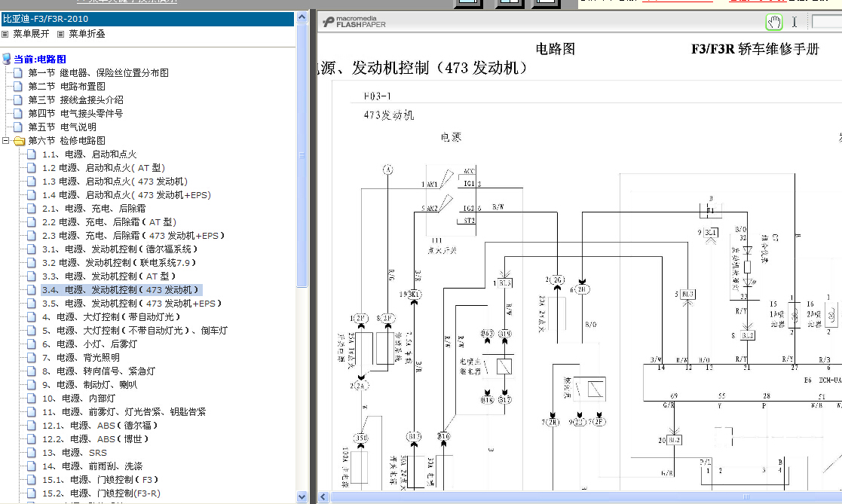
Task: Open 9、电源、制动灯、喇叭
Action: [89, 385]
